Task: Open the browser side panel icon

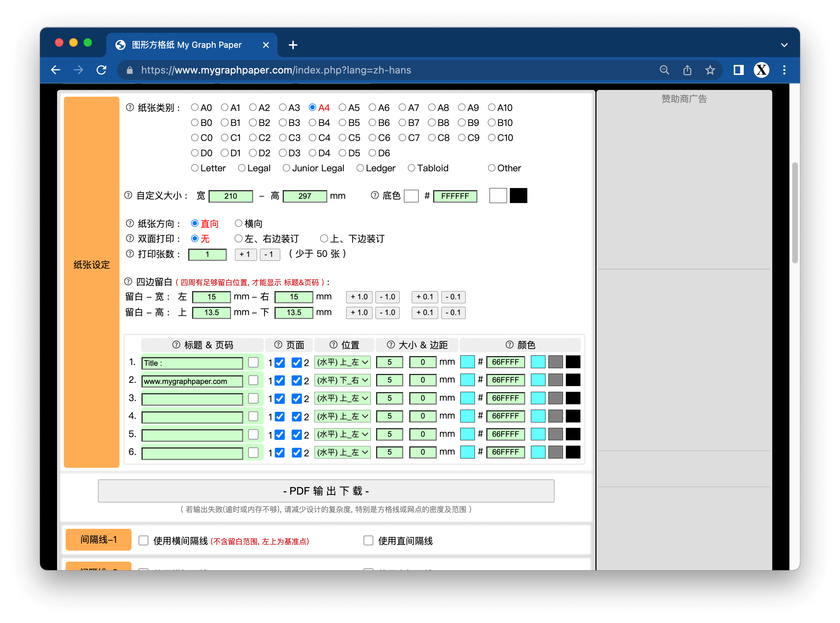Action: [738, 70]
